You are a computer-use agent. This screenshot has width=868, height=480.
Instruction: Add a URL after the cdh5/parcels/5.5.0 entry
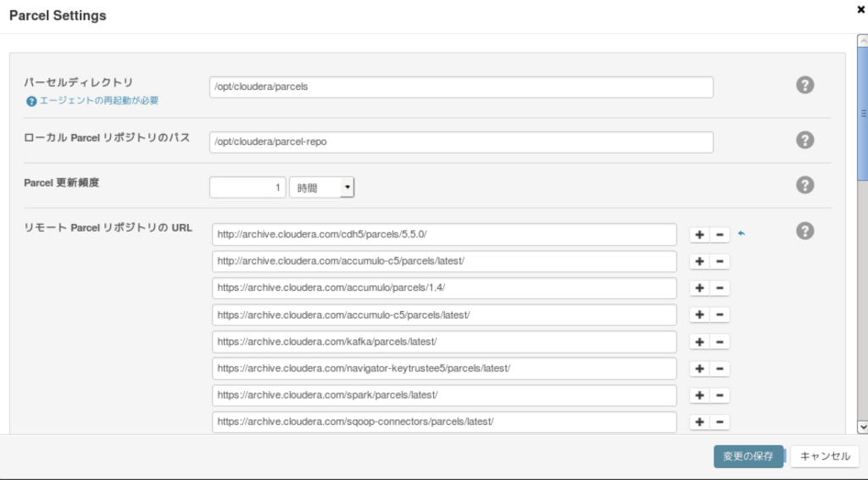coord(699,235)
